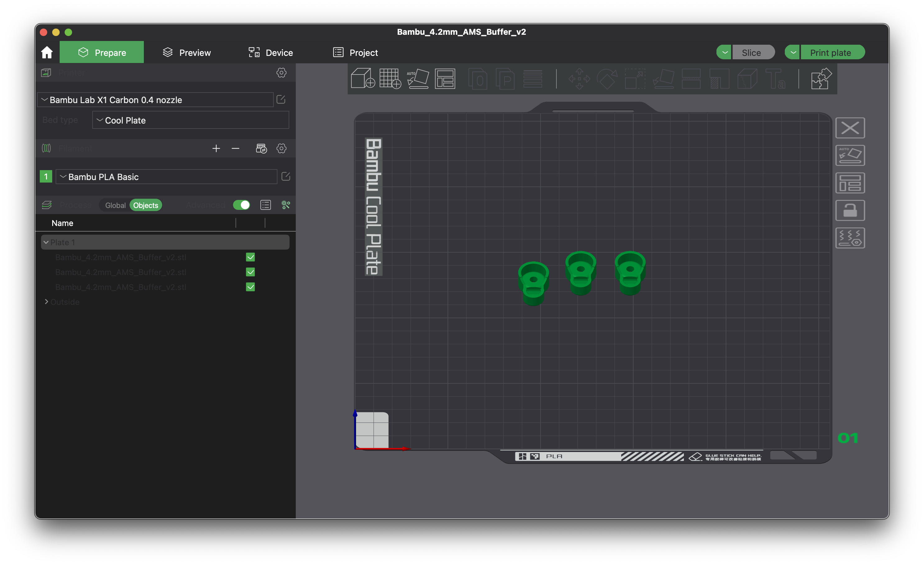This screenshot has height=565, width=924.
Task: Select the Move tool
Action: (x=579, y=79)
